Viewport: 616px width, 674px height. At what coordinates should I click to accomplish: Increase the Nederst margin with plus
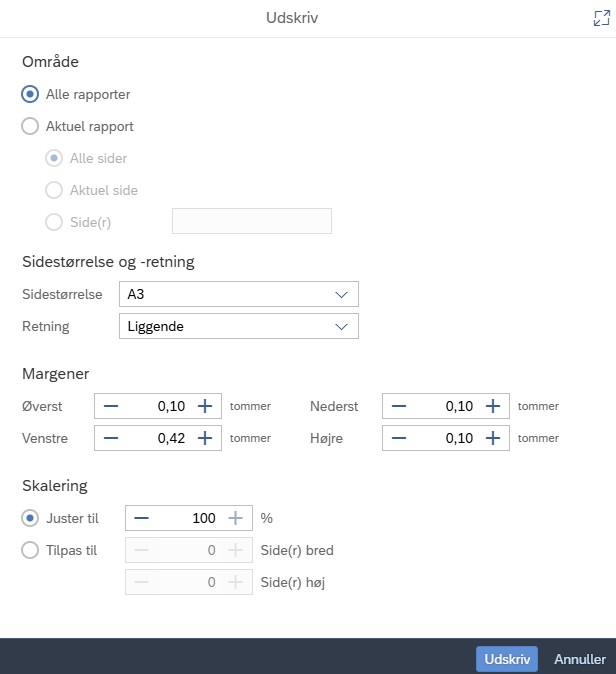click(x=493, y=406)
